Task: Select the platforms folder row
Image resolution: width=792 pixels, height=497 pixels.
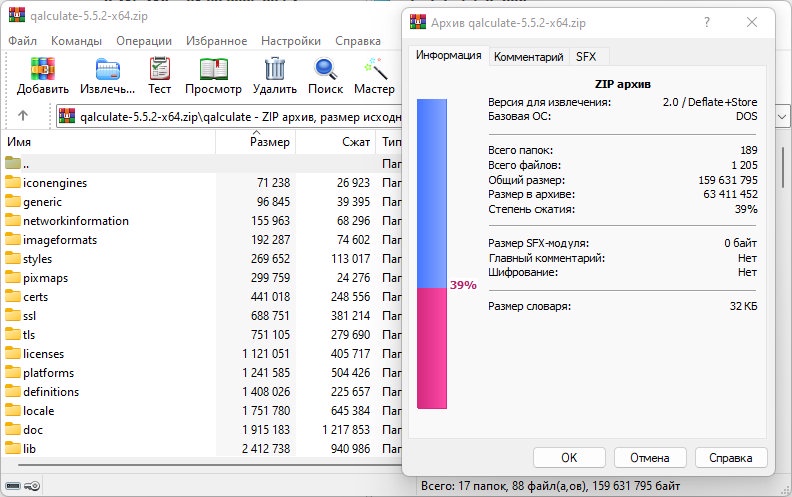Action: [x=202, y=373]
